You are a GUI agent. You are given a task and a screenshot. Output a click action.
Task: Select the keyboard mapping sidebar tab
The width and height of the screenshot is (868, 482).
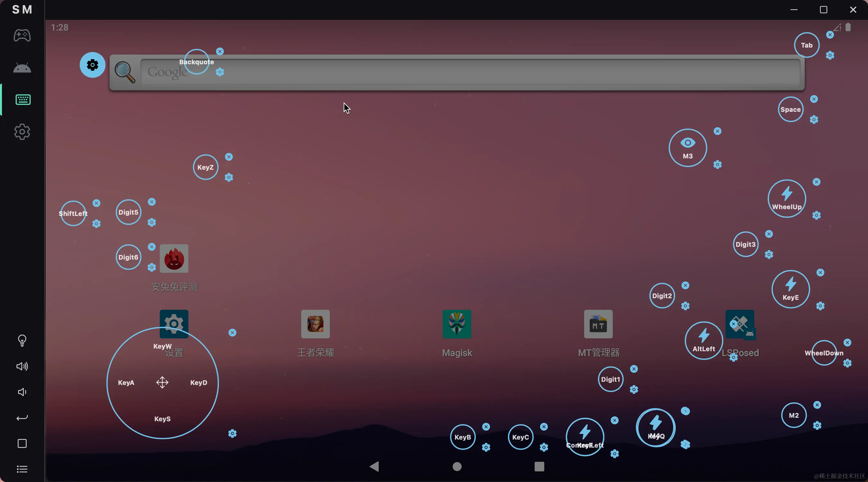coord(23,100)
